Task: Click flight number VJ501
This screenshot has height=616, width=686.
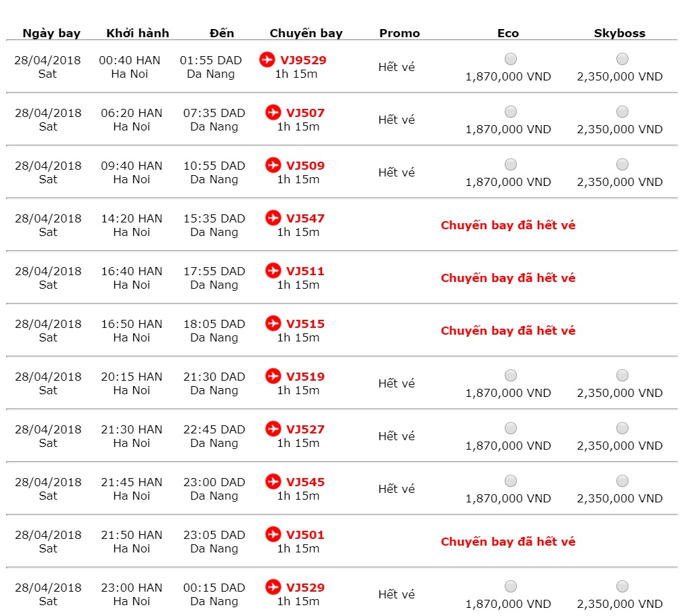Action: coord(305,535)
